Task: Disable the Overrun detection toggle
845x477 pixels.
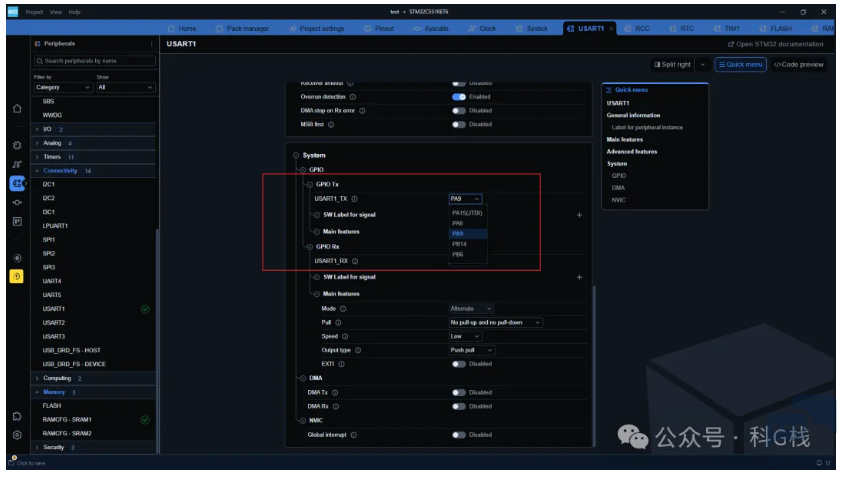Action: point(459,97)
